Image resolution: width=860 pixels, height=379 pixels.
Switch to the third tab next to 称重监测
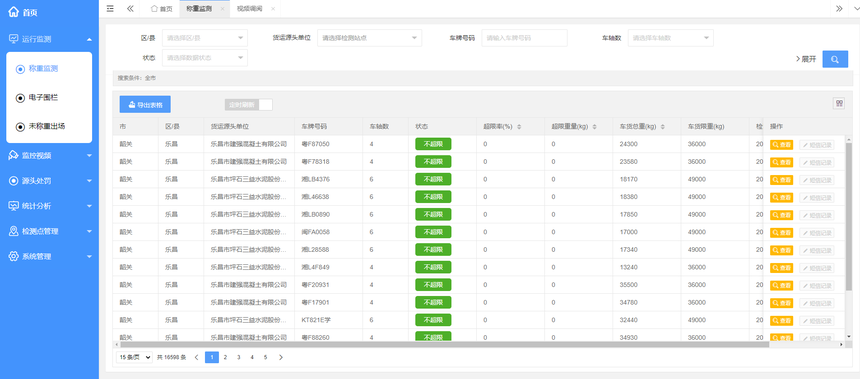pyautogui.click(x=249, y=9)
